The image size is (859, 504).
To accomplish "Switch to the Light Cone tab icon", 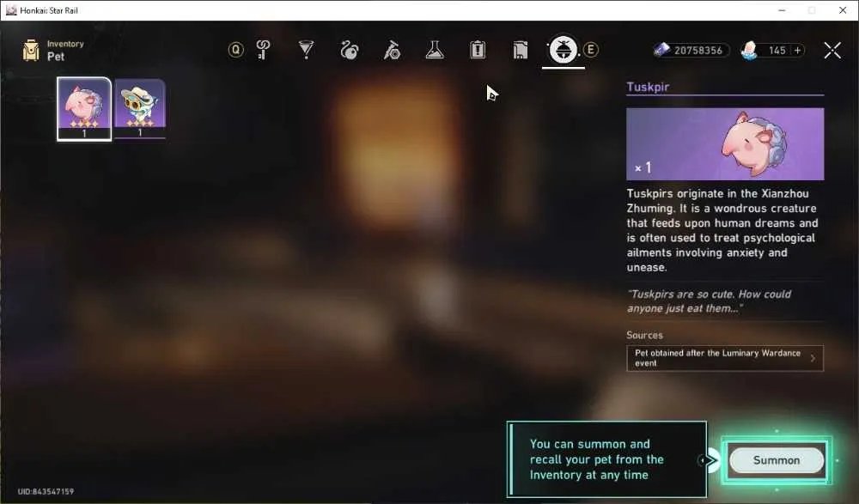I will [x=306, y=50].
